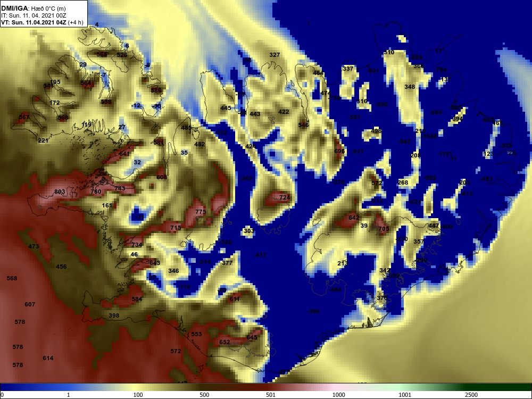The width and height of the screenshot is (532, 399).
Task: Click the map value '607'
Action: click(30, 304)
